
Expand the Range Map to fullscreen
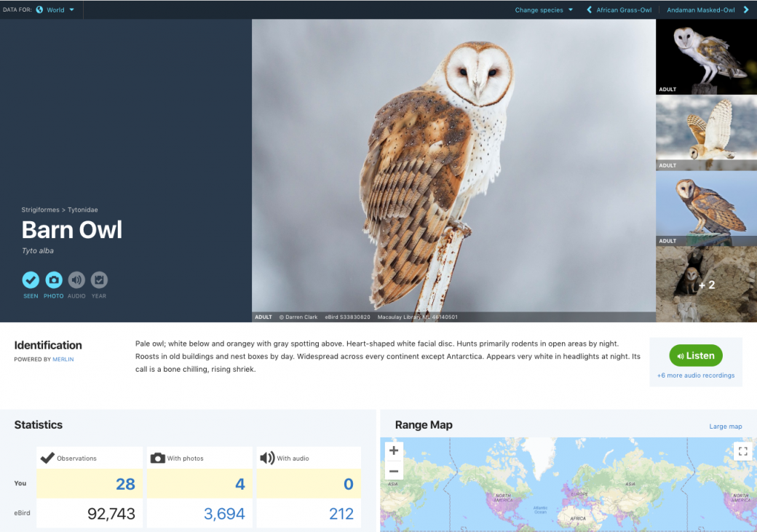coord(742,451)
